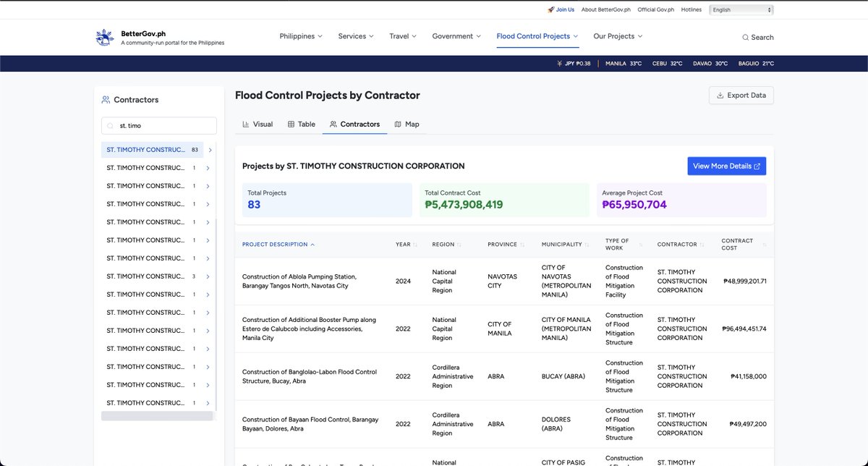Click the View More Details button

point(726,166)
